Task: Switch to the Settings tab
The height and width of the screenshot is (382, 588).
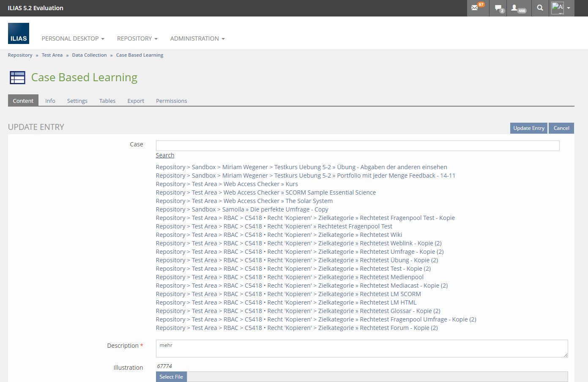Action: coord(77,101)
